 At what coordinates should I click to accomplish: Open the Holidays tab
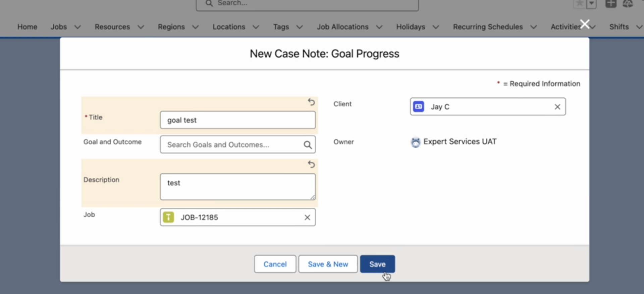411,27
